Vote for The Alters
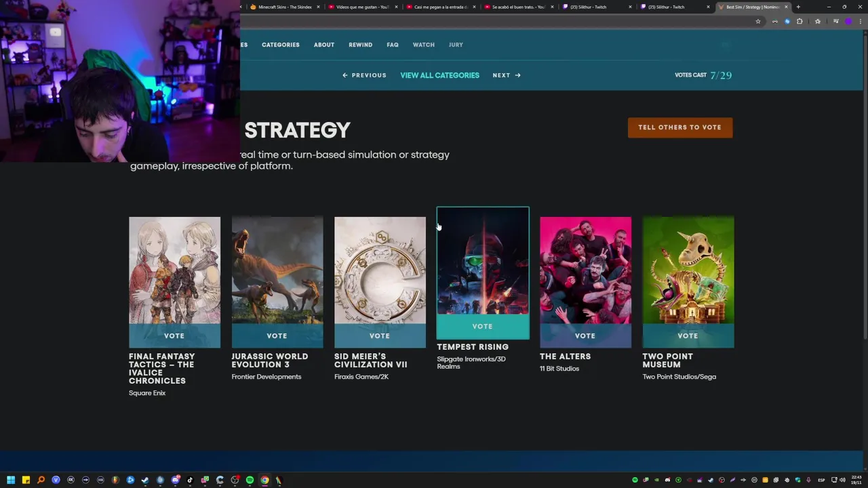This screenshot has height=488, width=868. pyautogui.click(x=585, y=335)
